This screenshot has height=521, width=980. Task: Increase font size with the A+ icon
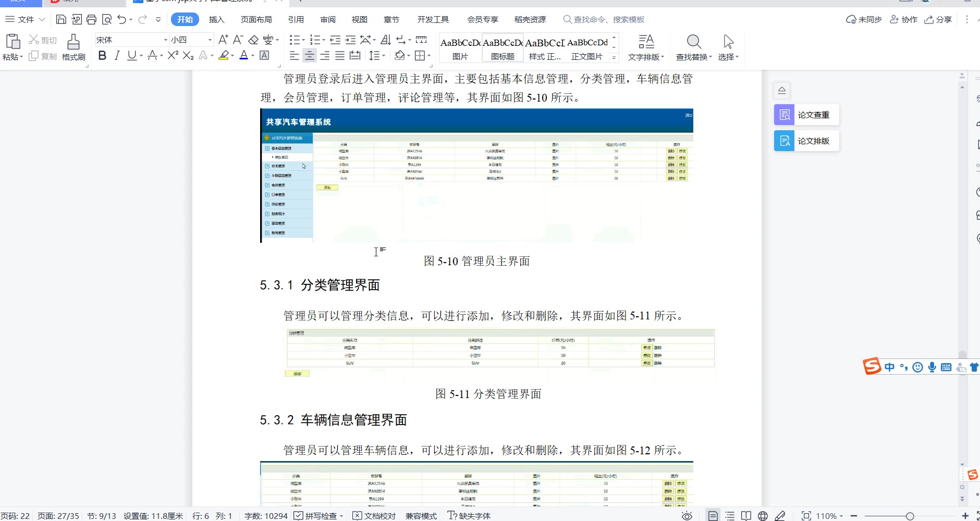coord(223,40)
